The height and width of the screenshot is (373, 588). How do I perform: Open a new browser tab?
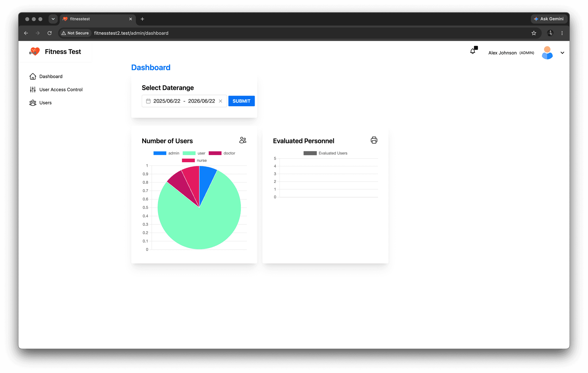(142, 19)
